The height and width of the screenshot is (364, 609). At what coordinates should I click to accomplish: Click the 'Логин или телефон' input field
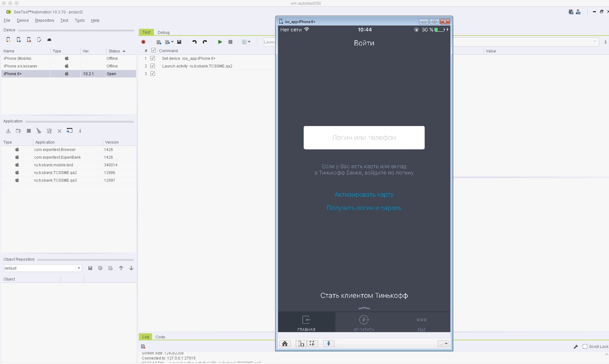coord(364,138)
